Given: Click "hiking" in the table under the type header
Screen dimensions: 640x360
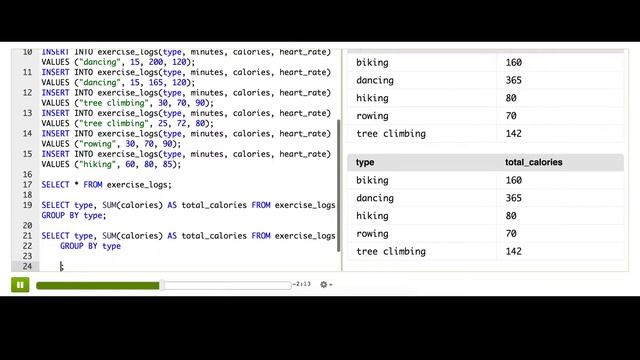Looking at the screenshot, I should pos(372,216).
